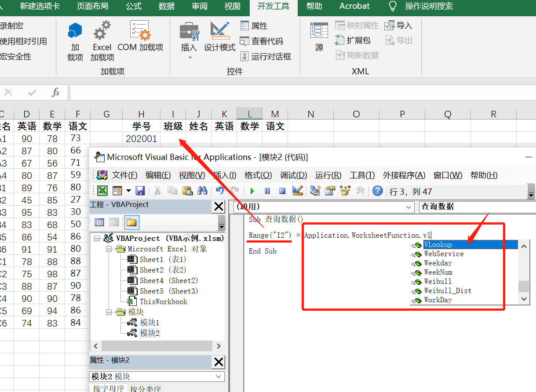The height and width of the screenshot is (392, 536).
Task: Click the Paste icon in VBA toolbar
Action: (187, 191)
